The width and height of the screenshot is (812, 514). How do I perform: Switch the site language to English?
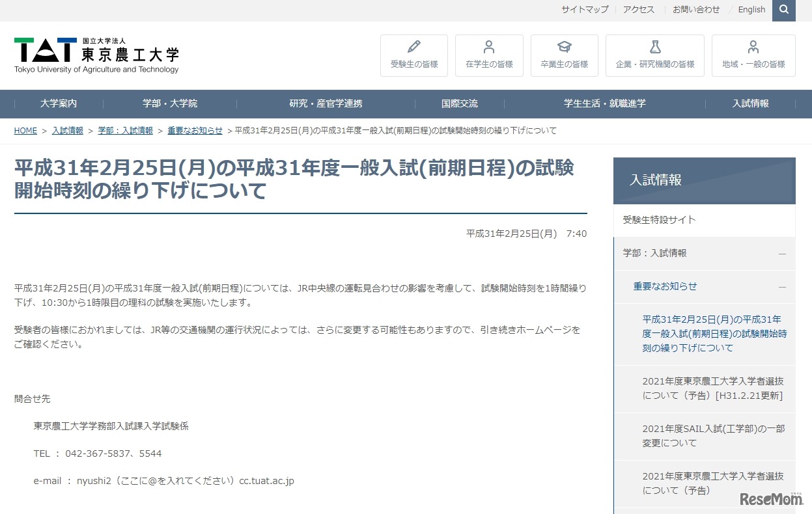751,9
